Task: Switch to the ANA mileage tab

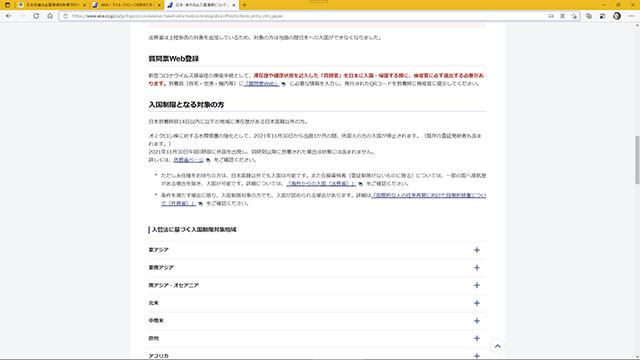Action: click(x=126, y=5)
